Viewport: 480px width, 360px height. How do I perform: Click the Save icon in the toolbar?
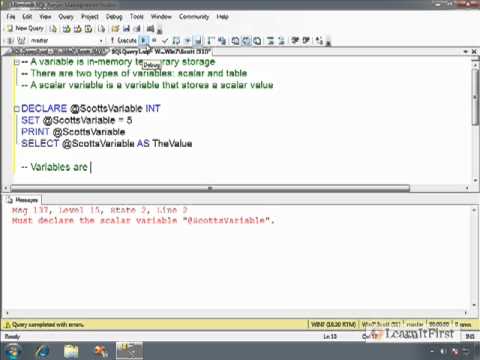point(126,29)
